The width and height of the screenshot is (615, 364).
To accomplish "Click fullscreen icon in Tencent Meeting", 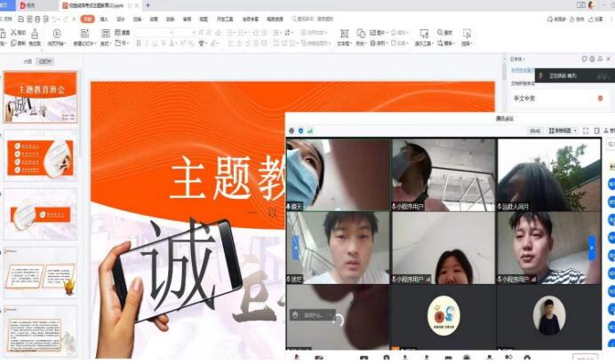I will 586,131.
